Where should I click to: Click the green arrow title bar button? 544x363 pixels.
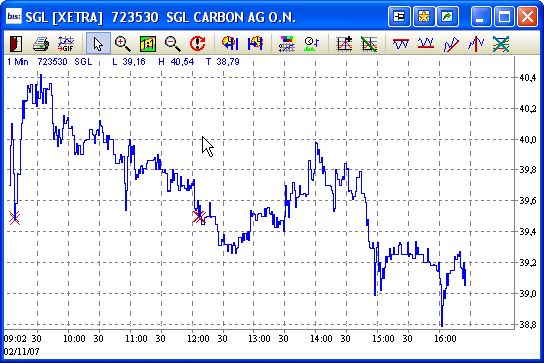(x=447, y=16)
